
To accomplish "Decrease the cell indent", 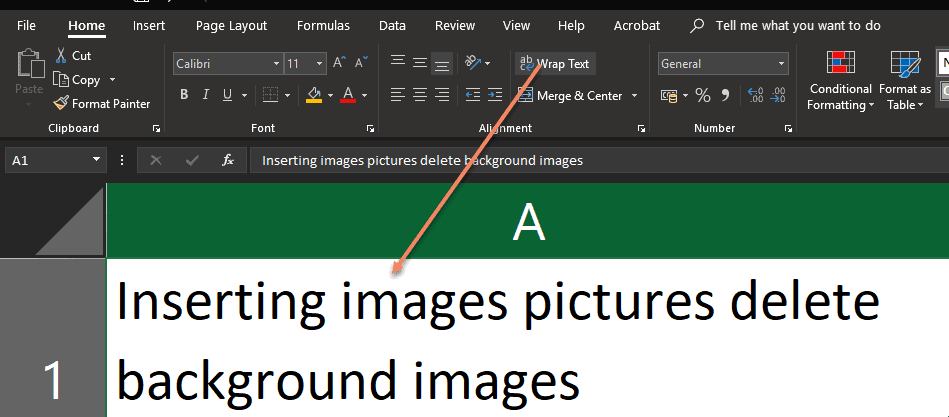I will point(473,95).
